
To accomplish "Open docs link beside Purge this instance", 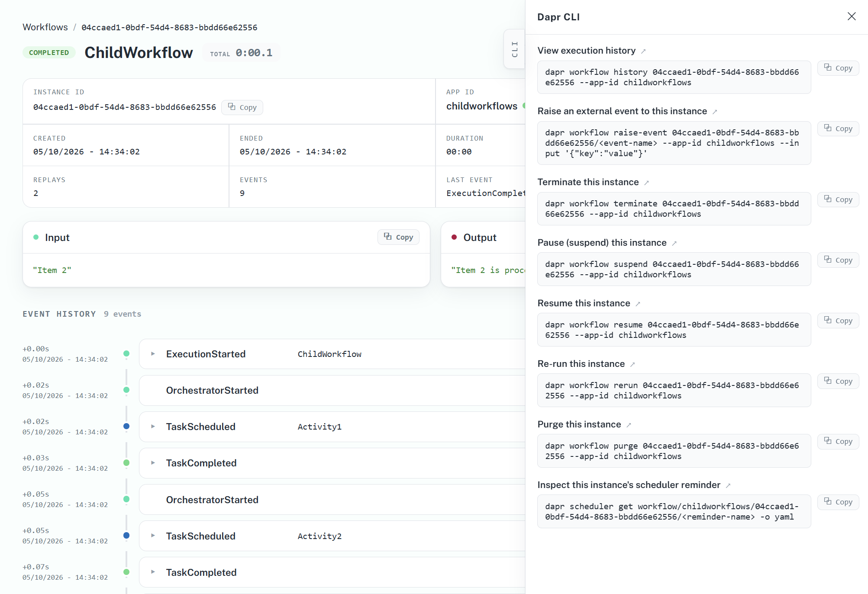I will pyautogui.click(x=629, y=425).
